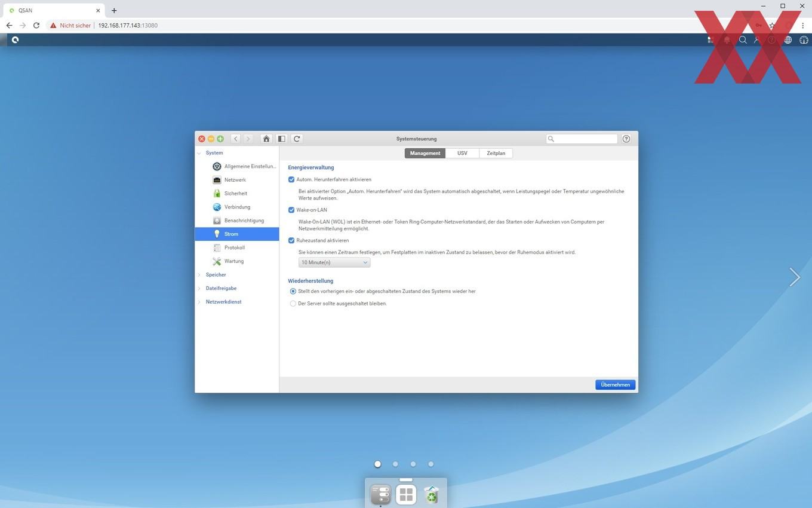The height and width of the screenshot is (508, 812).
Task: Click the browser address bar URL
Action: (x=128, y=26)
